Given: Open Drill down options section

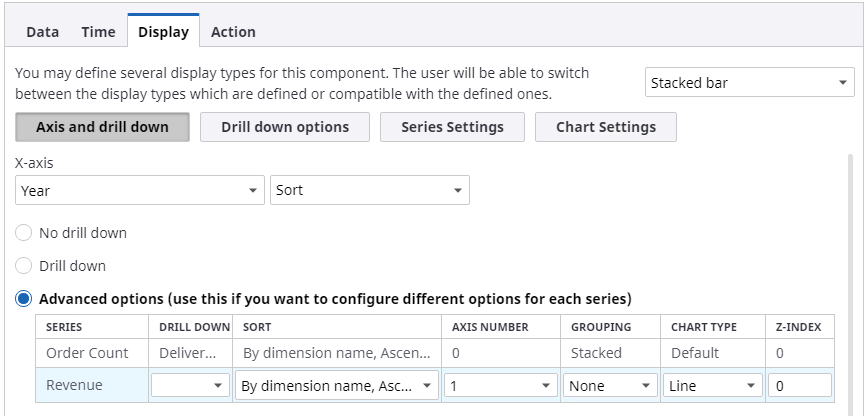Looking at the screenshot, I should coord(285,127).
